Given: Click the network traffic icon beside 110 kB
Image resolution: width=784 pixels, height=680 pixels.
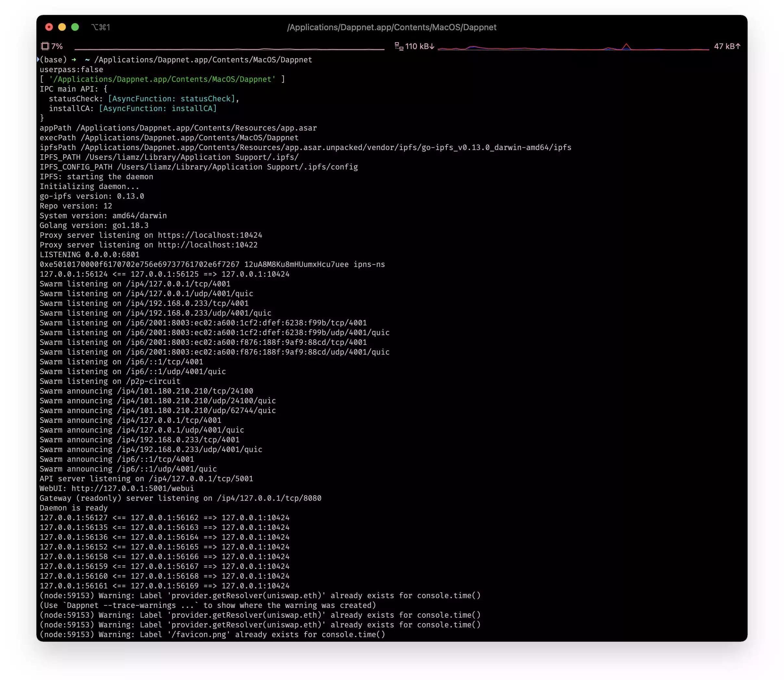Looking at the screenshot, I should pos(399,46).
